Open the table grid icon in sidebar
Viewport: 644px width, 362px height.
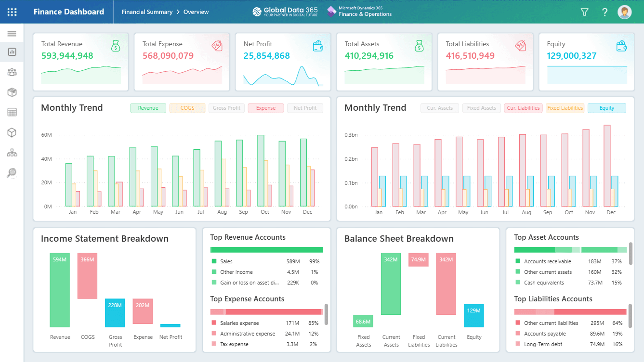pyautogui.click(x=12, y=112)
